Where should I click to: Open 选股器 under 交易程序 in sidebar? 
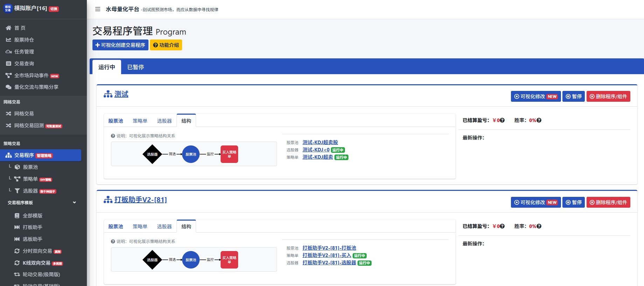pyautogui.click(x=30, y=191)
